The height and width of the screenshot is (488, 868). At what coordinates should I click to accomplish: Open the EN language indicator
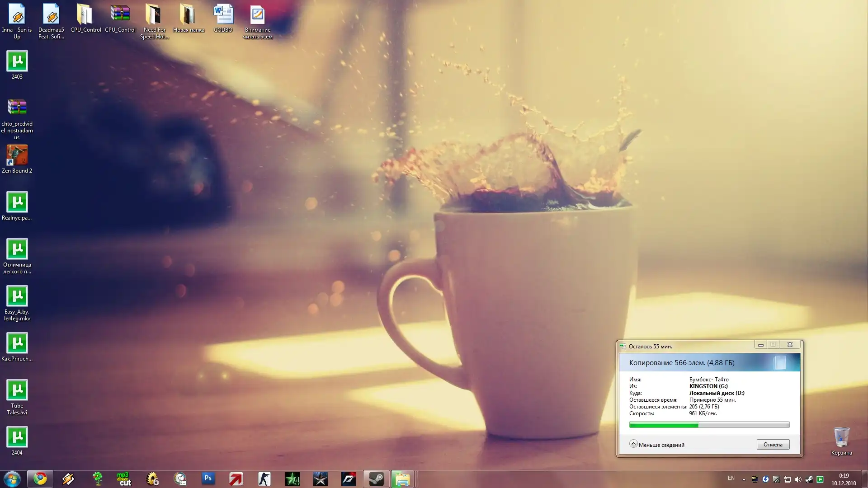point(731,478)
